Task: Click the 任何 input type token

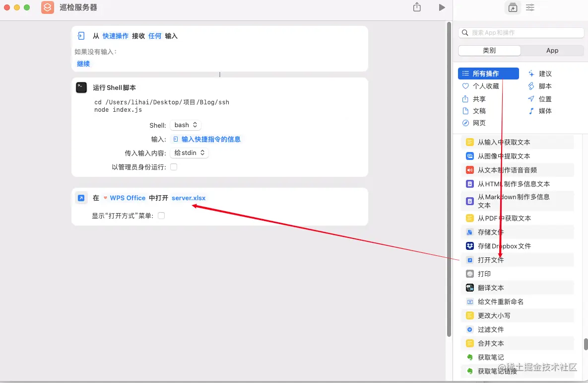Action: point(154,36)
